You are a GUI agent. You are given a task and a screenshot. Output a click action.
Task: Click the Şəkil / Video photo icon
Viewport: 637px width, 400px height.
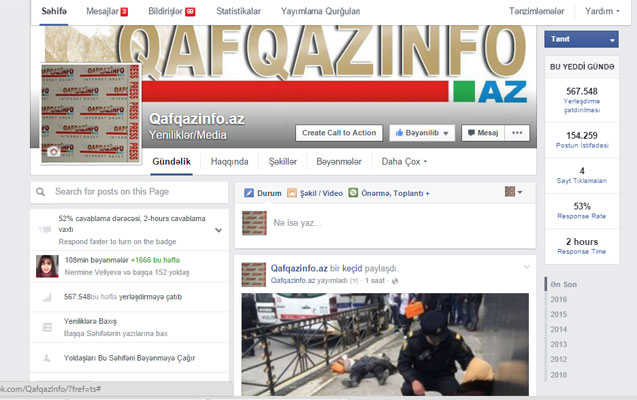(292, 193)
